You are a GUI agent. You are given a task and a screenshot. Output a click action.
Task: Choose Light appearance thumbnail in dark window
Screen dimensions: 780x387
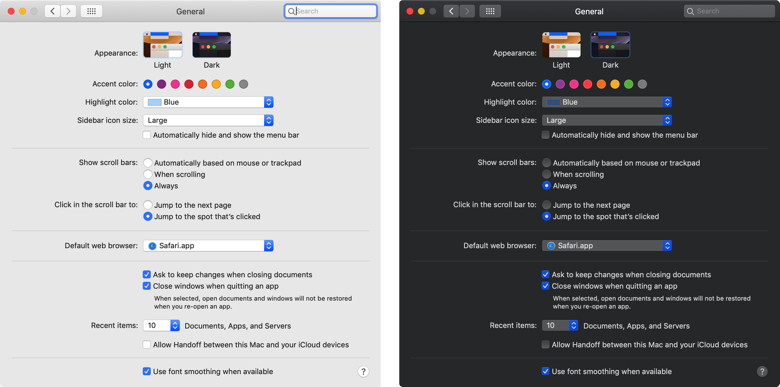[x=561, y=45]
